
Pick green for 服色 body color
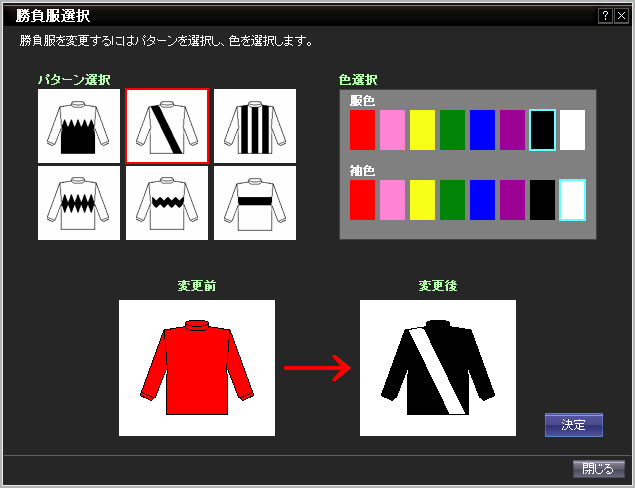(452, 130)
